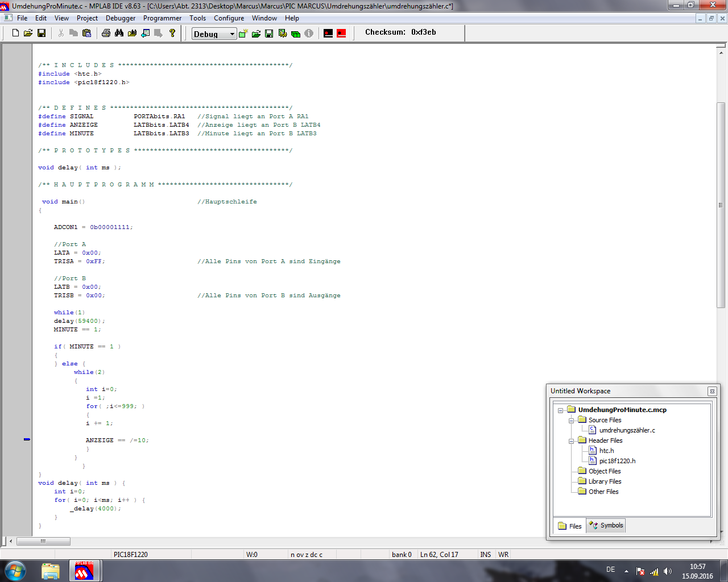Click the Open Project icon next to New Project
The height and width of the screenshot is (582, 728).
tap(257, 34)
